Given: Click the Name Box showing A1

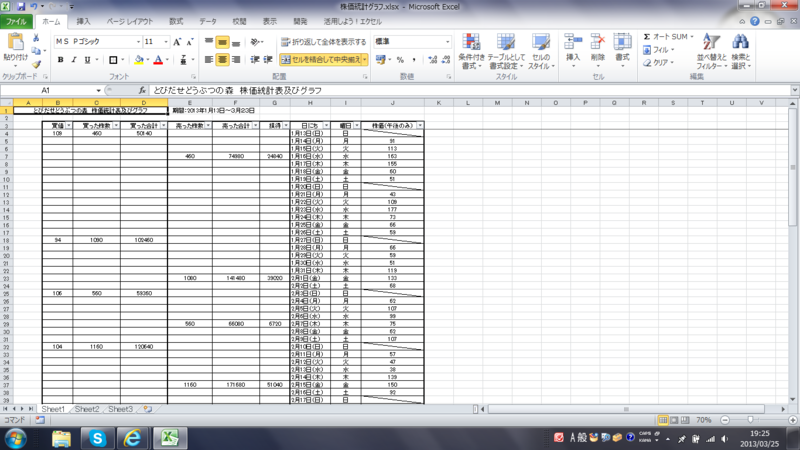Looking at the screenshot, I should [x=46, y=90].
